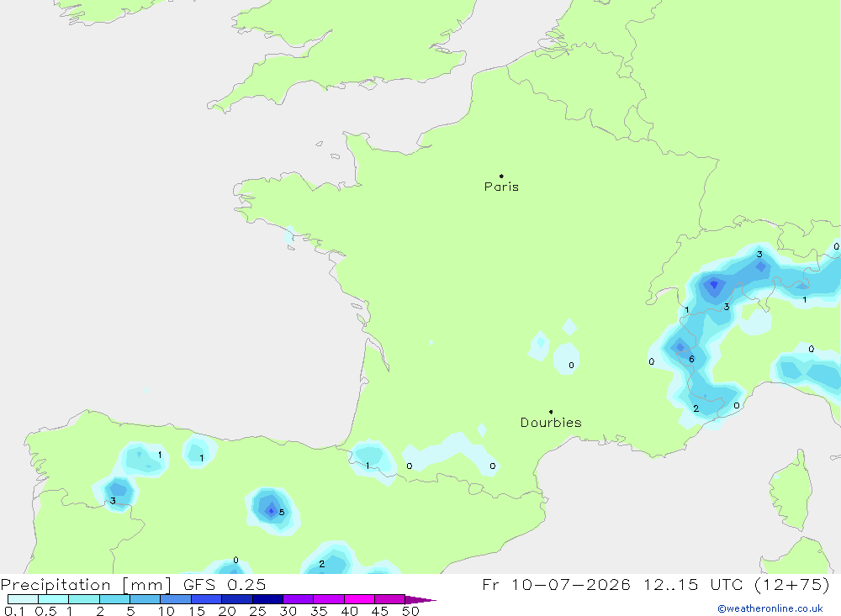Click the Paris city label
This screenshot has height=616, width=841.
click(x=501, y=187)
